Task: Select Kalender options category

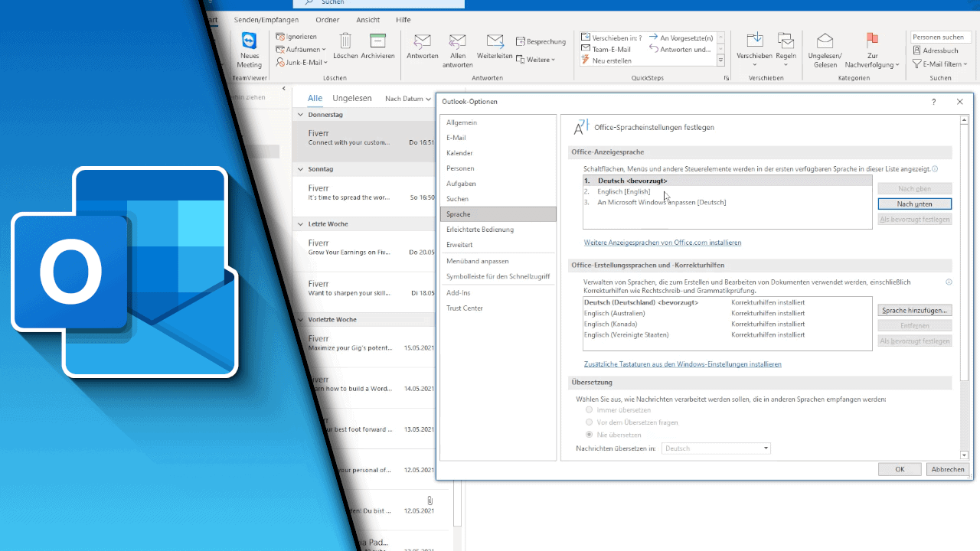Action: tap(498, 153)
